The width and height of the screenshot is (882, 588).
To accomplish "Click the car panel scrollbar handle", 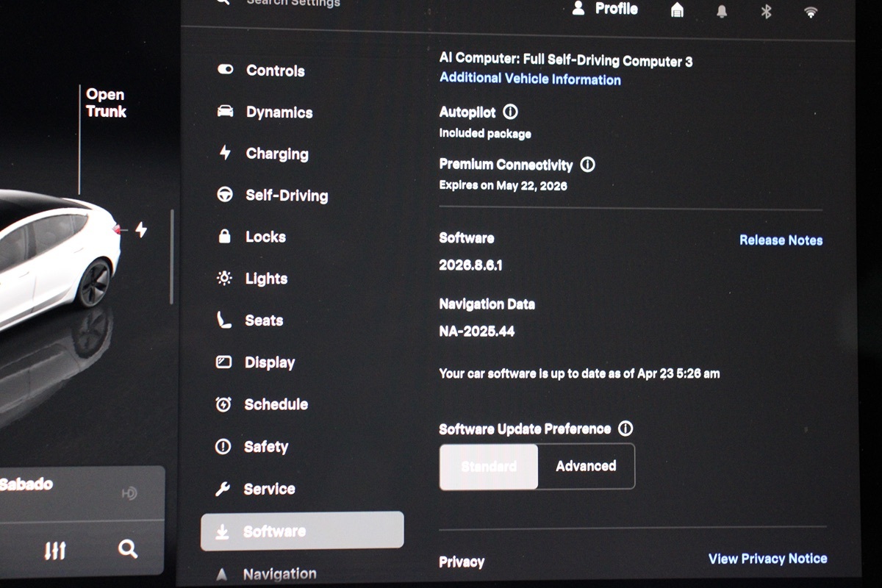I will [171, 257].
